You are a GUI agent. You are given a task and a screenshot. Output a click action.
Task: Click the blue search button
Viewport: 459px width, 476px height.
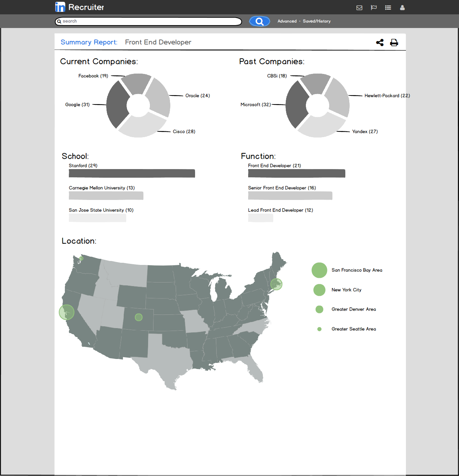click(260, 22)
